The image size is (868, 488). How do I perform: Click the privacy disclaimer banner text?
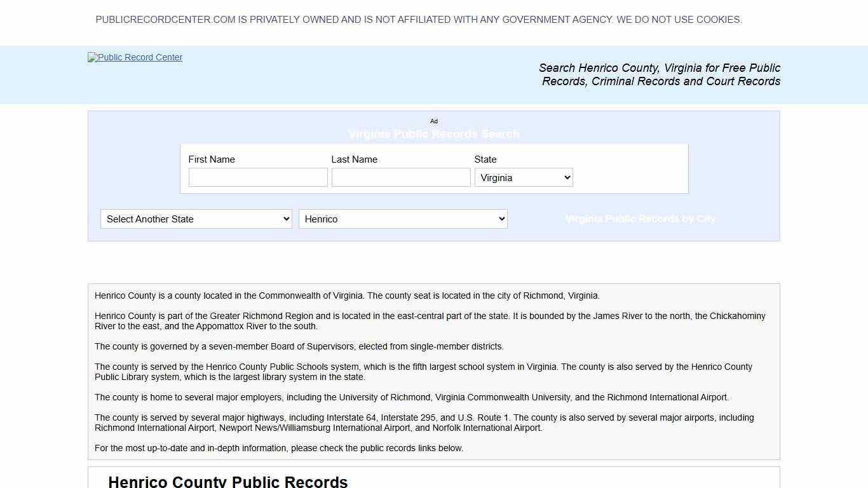[x=419, y=20]
